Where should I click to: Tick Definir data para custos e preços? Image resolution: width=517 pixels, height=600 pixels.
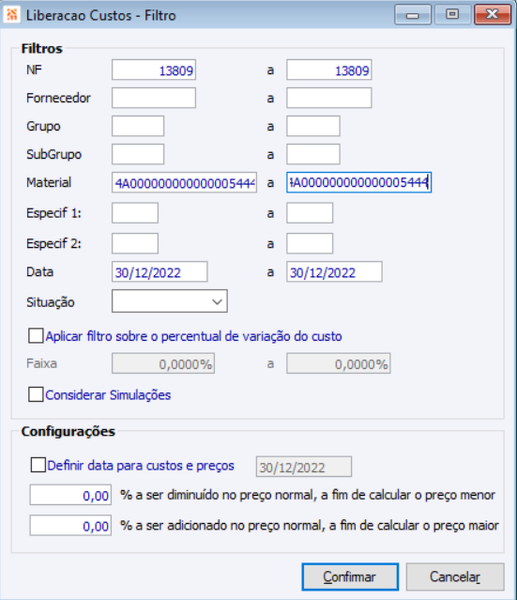click(38, 465)
